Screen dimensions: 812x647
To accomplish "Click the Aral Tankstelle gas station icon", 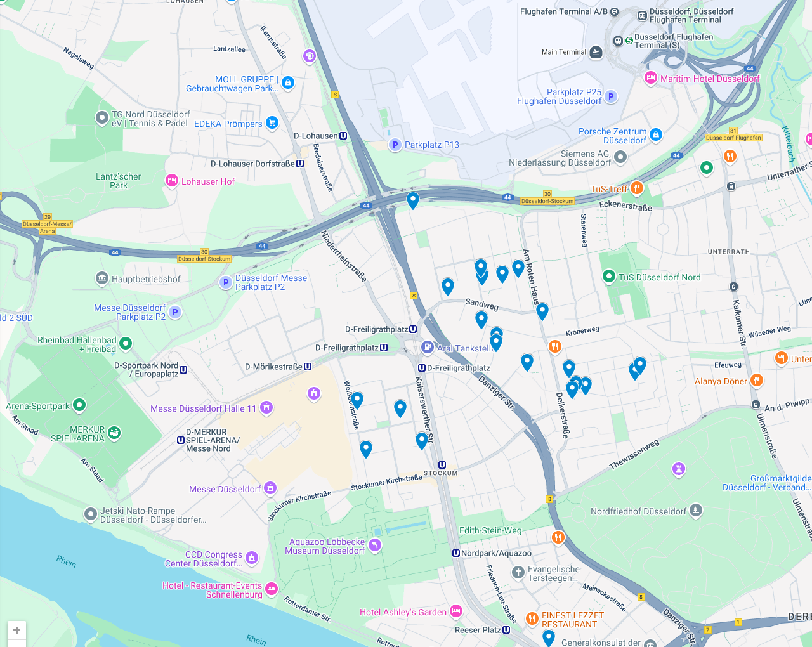I will pyautogui.click(x=428, y=348).
